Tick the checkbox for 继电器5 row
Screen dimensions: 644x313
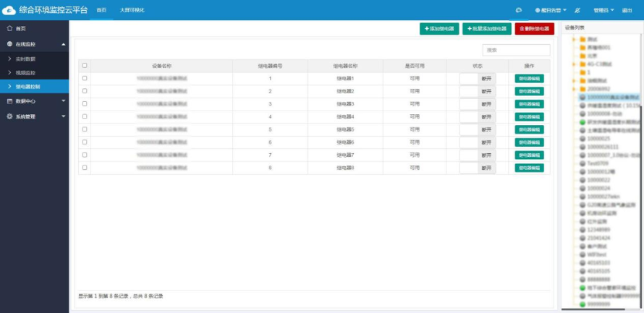pyautogui.click(x=85, y=129)
